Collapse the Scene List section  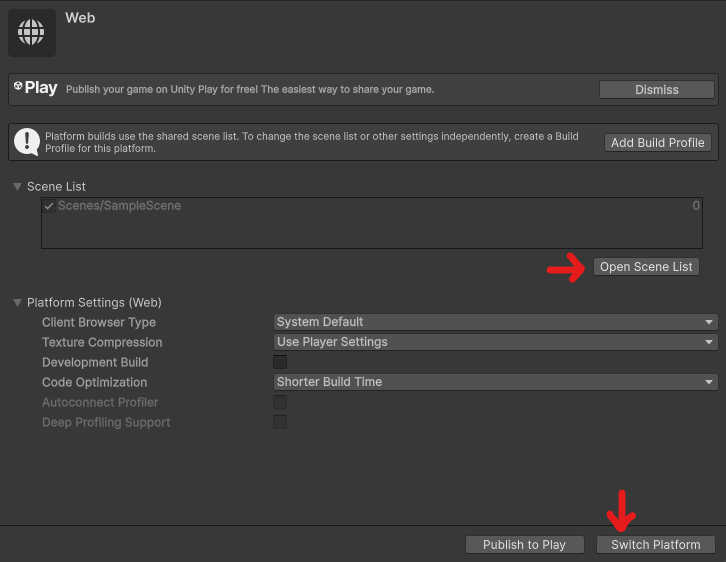coord(18,187)
